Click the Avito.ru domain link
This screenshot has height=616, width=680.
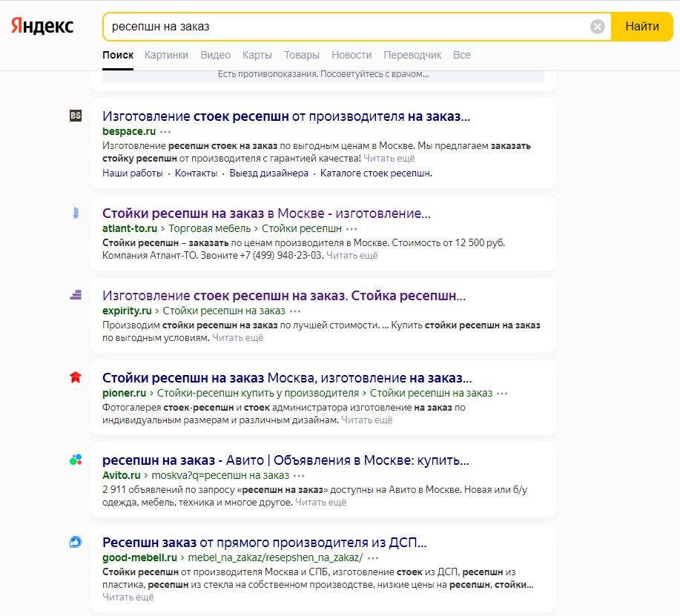tap(121, 476)
